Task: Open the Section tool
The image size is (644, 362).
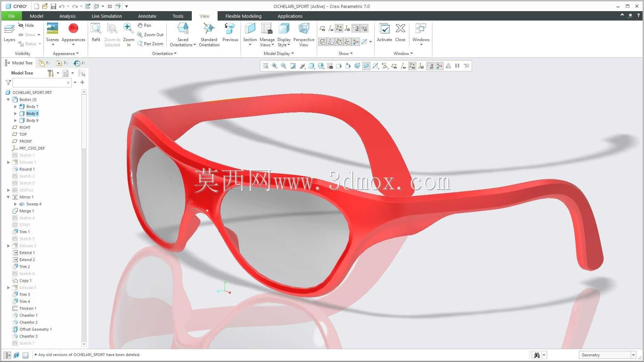Action: coord(250,35)
